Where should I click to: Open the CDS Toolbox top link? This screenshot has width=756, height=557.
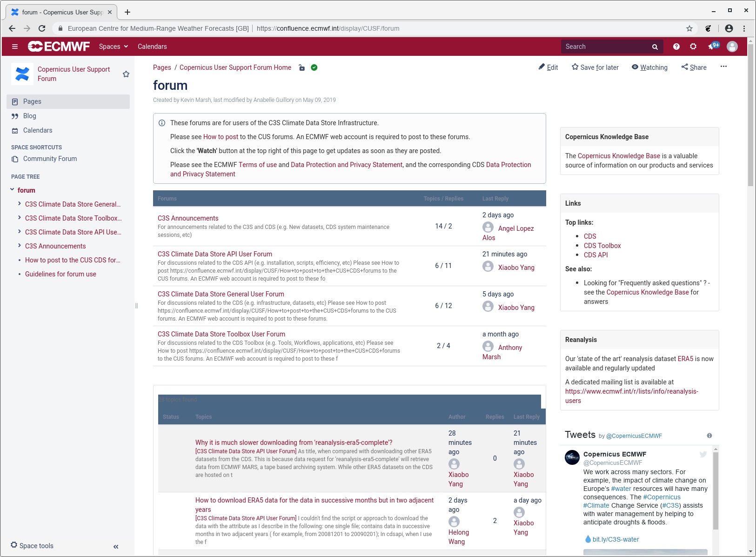(x=602, y=246)
